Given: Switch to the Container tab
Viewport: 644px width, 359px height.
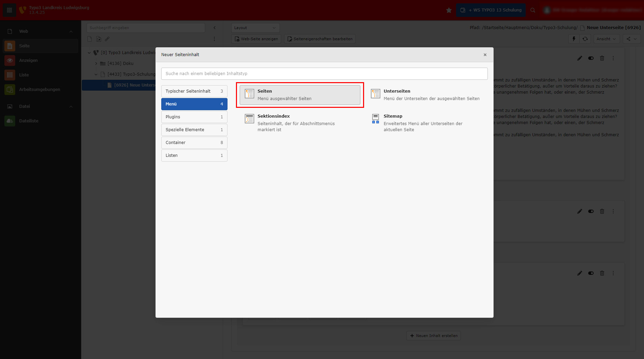Looking at the screenshot, I should click(194, 143).
